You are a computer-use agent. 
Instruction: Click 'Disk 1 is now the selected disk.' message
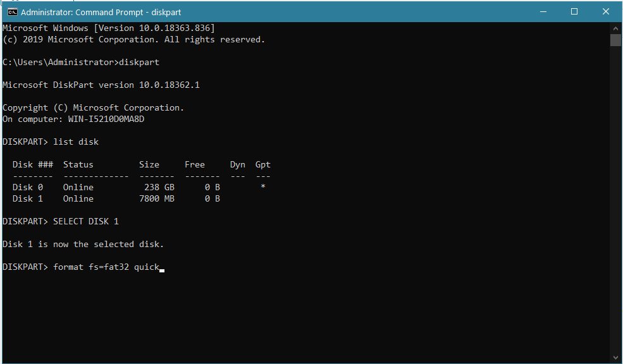click(x=83, y=245)
